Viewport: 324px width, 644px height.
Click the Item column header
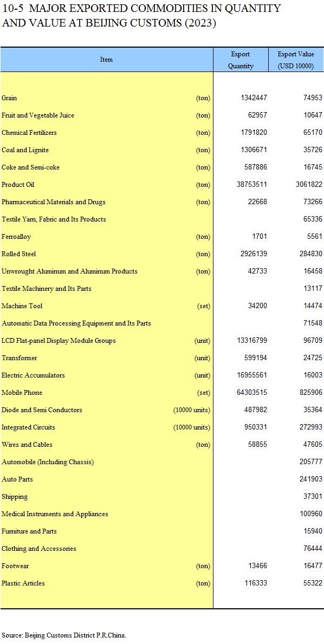click(106, 60)
